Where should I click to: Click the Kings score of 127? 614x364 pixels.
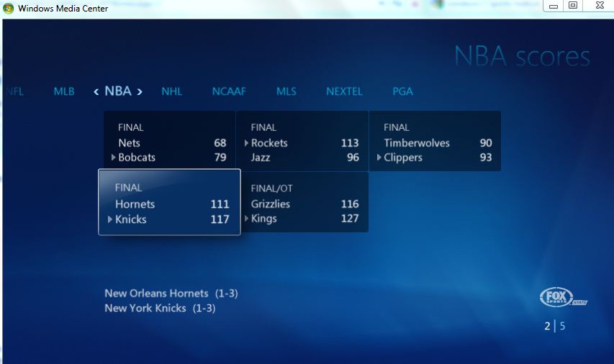click(x=350, y=219)
